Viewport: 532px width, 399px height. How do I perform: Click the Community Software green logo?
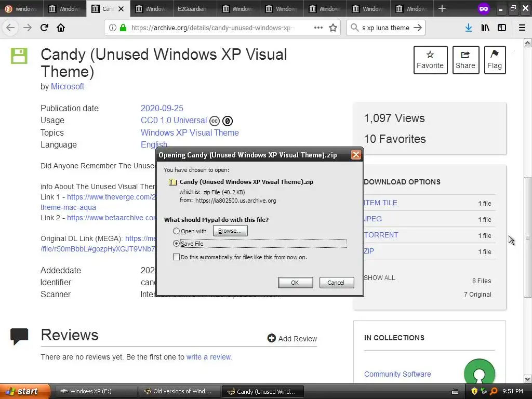[479, 372]
